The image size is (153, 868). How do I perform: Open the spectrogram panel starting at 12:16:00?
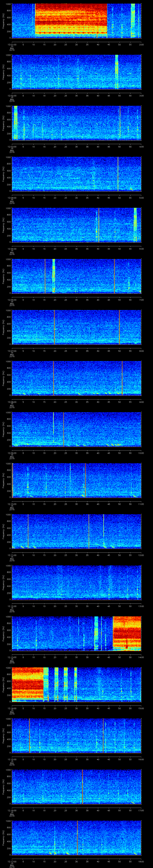77,786
